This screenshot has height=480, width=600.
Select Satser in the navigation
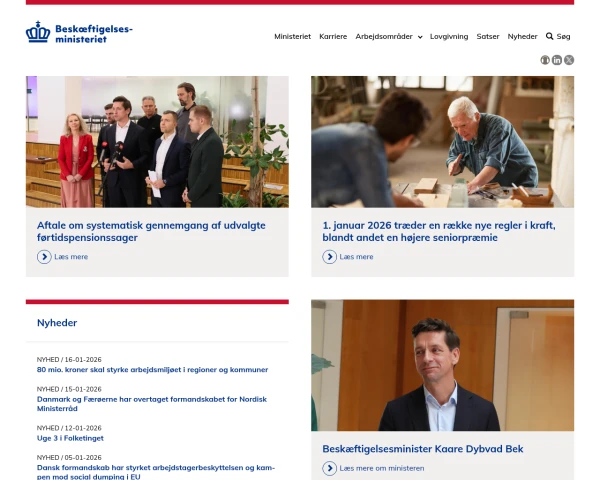[x=488, y=36]
